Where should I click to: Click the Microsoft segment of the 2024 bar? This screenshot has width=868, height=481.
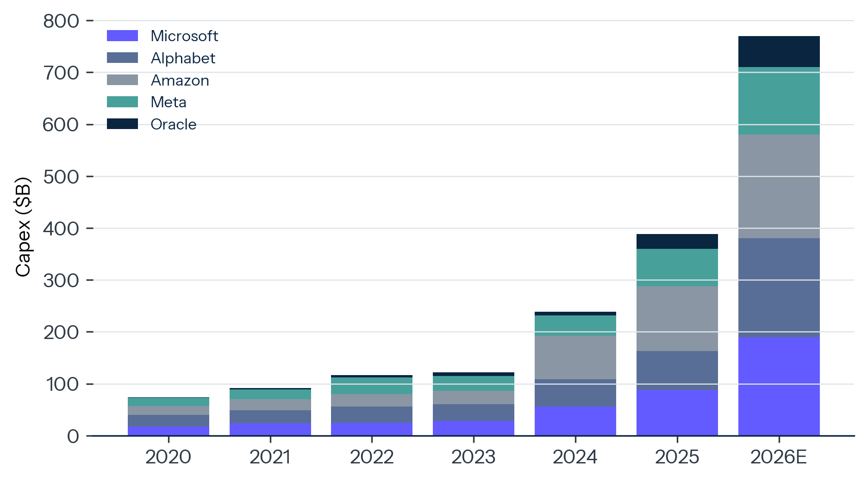click(575, 421)
